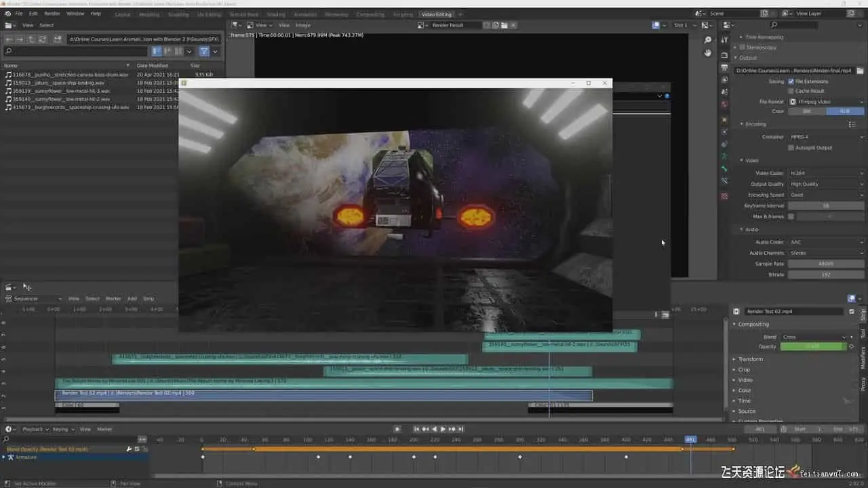Viewport: 868px width, 488px height.
Task: Expand display settings dropdown in file browser
Action: [189, 51]
